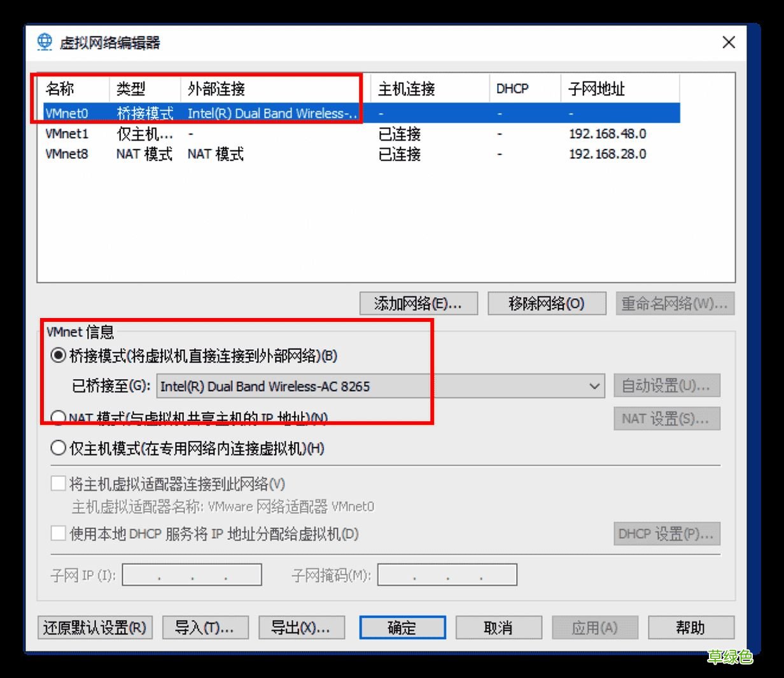784x678 pixels.
Task: Toggle 将主机虚拟适配器连接到此网络 checkbox
Action: tap(58, 484)
